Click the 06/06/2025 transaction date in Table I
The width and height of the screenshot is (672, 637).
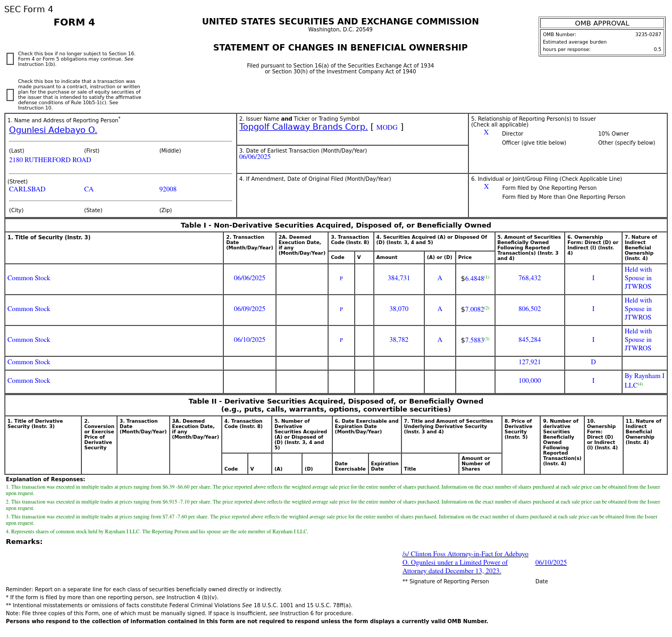point(249,278)
